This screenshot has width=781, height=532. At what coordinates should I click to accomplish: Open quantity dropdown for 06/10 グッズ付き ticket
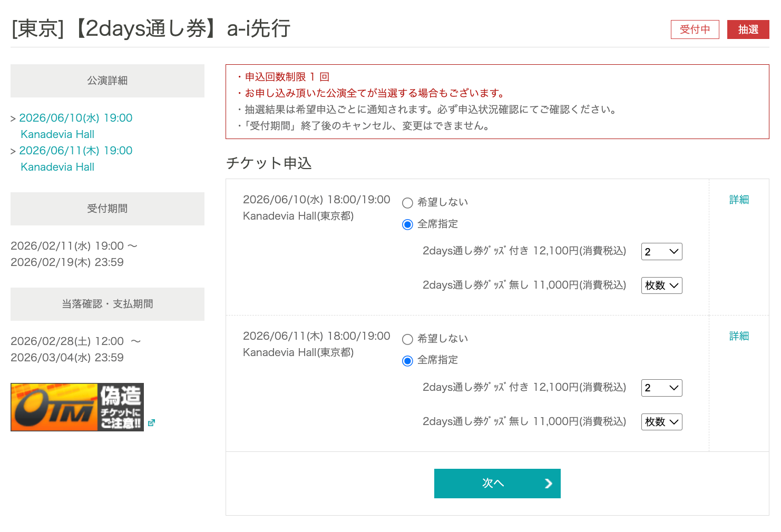coord(661,252)
